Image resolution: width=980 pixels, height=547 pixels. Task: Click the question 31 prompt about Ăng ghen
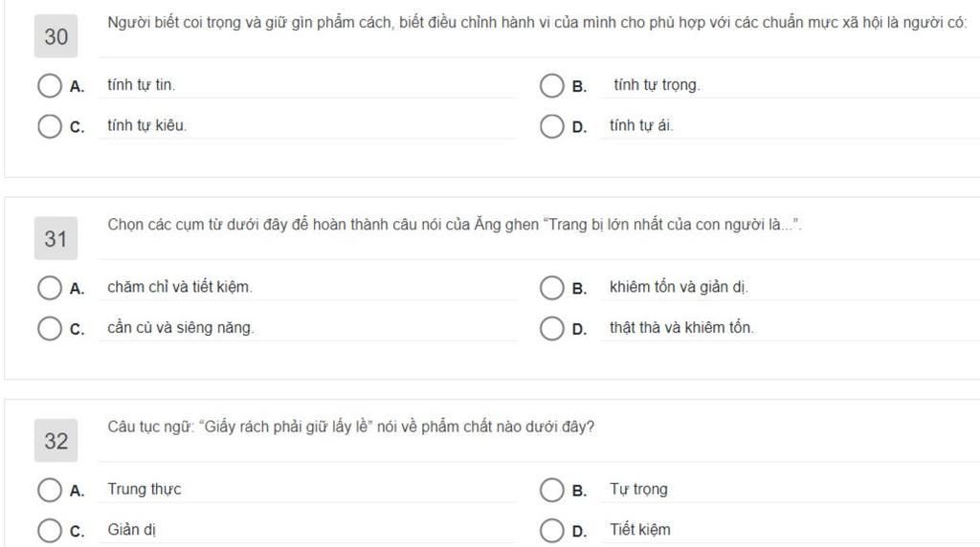(x=454, y=226)
